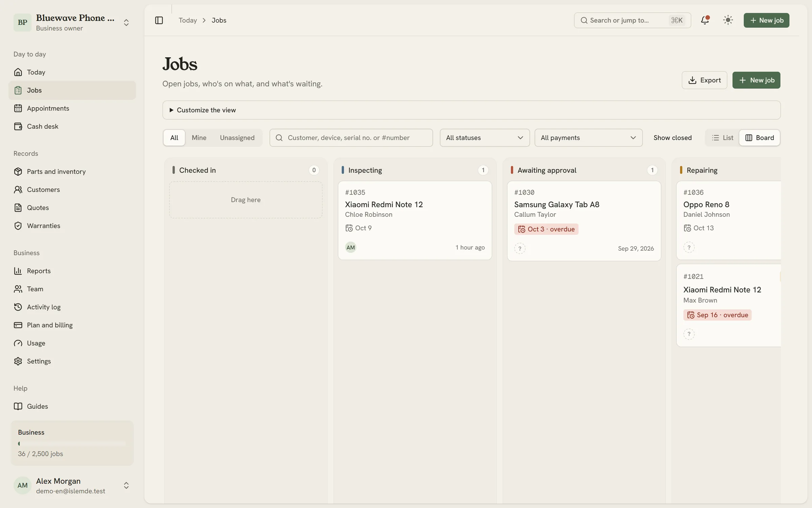Image resolution: width=812 pixels, height=508 pixels.
Task: Toggle Show closed jobs
Action: tap(672, 137)
